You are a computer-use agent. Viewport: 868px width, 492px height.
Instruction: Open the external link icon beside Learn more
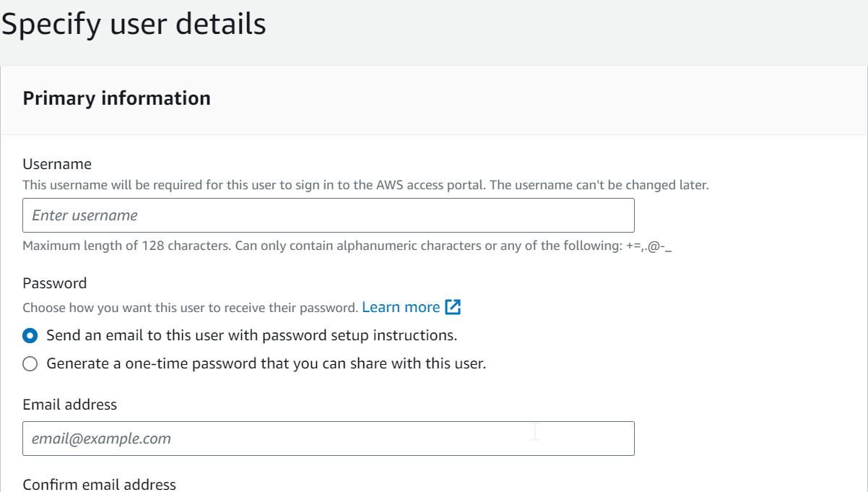pyautogui.click(x=453, y=307)
